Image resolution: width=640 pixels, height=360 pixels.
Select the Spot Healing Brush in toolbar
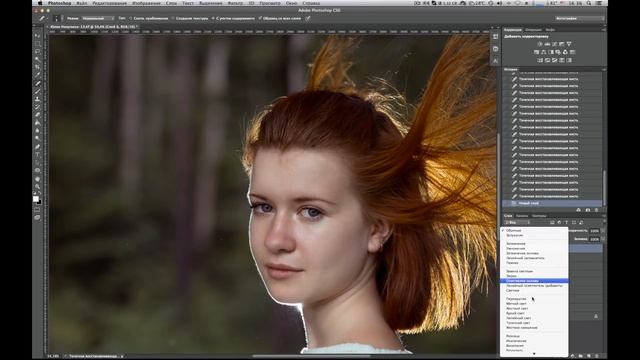pos(37,84)
